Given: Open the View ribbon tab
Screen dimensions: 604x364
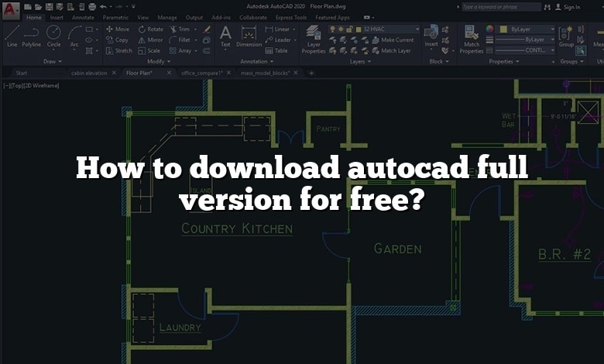Looking at the screenshot, I should pyautogui.click(x=143, y=17).
